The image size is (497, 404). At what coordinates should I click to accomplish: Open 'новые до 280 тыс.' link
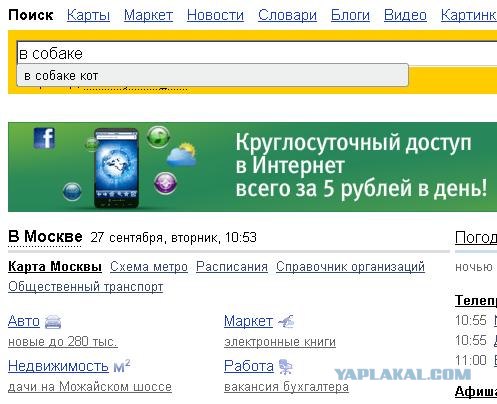pyautogui.click(x=63, y=342)
